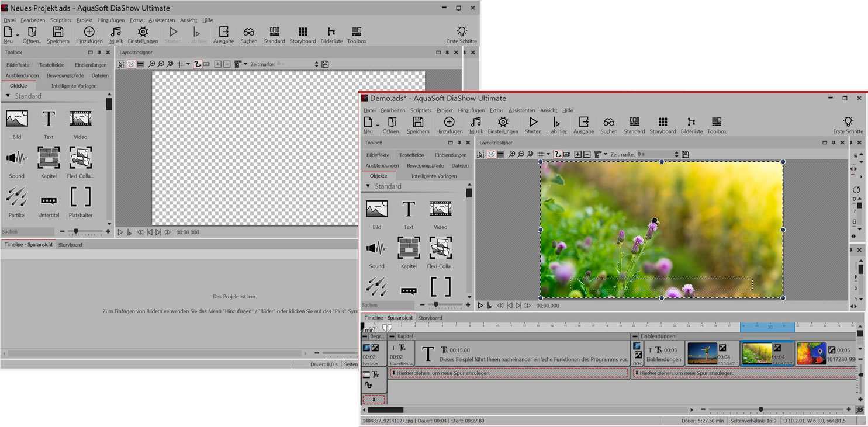Click timeline zoom slider in Demo.ads window

point(760,409)
